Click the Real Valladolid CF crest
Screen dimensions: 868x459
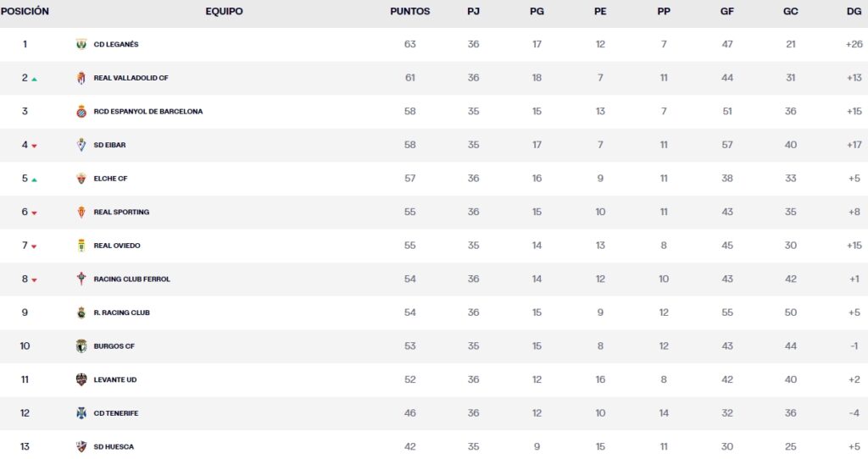pyautogui.click(x=81, y=78)
